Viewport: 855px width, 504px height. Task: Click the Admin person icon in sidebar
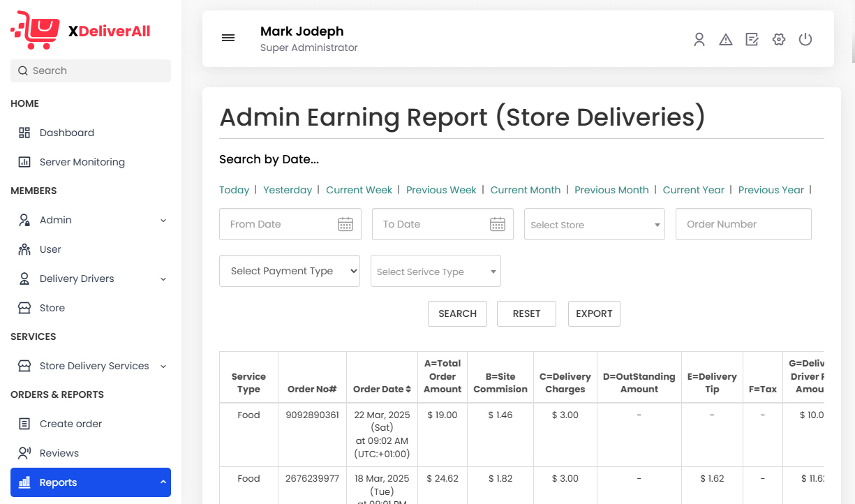(24, 220)
